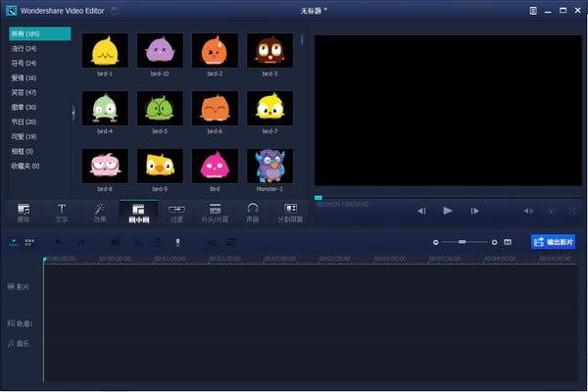588x392 pixels.
Task: Select the bird-7 yellow bird thumbnail
Action: (270, 108)
